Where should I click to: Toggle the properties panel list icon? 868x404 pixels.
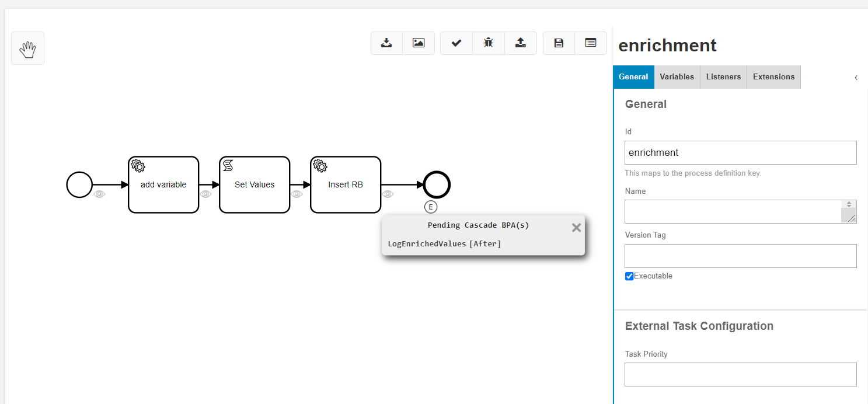591,43
